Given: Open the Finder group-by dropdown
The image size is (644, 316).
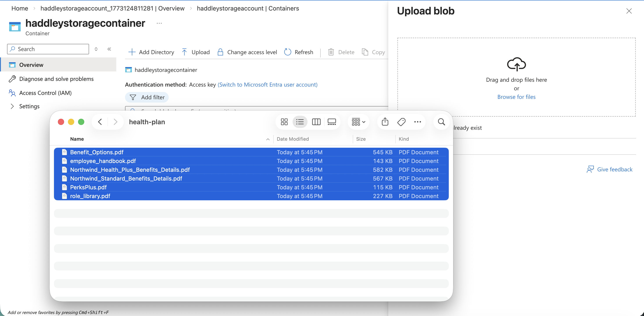Looking at the screenshot, I should click(x=358, y=122).
